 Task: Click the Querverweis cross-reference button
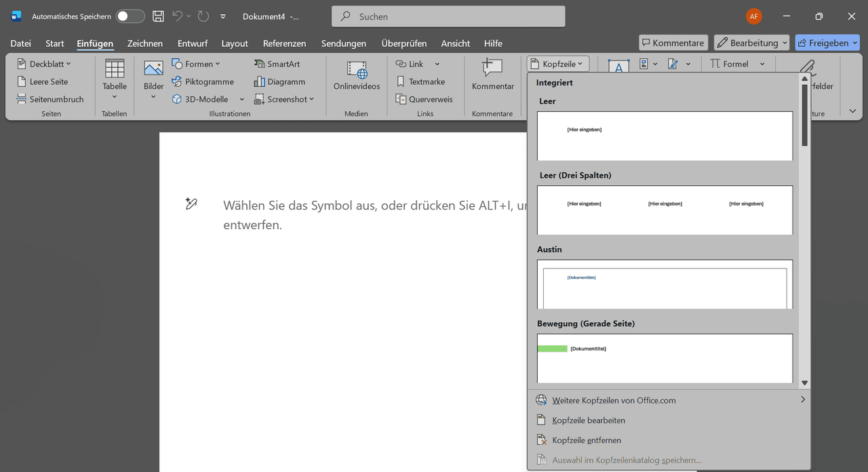click(425, 99)
